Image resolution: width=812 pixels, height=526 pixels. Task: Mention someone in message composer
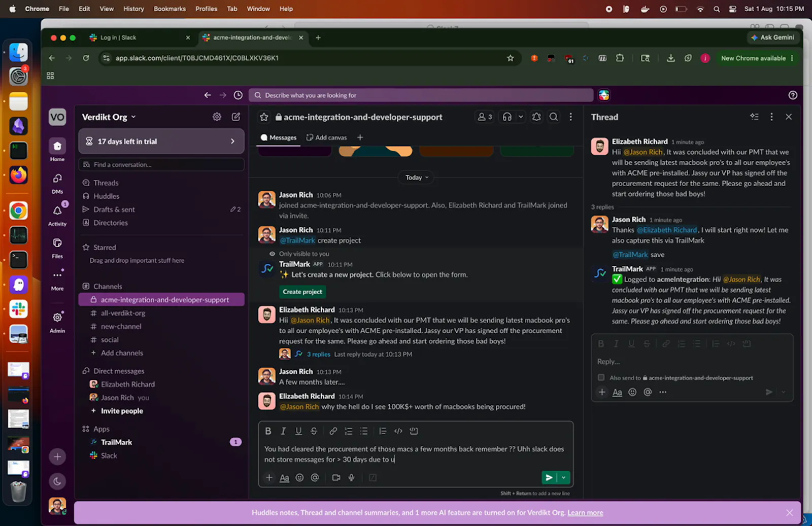pyautogui.click(x=315, y=478)
